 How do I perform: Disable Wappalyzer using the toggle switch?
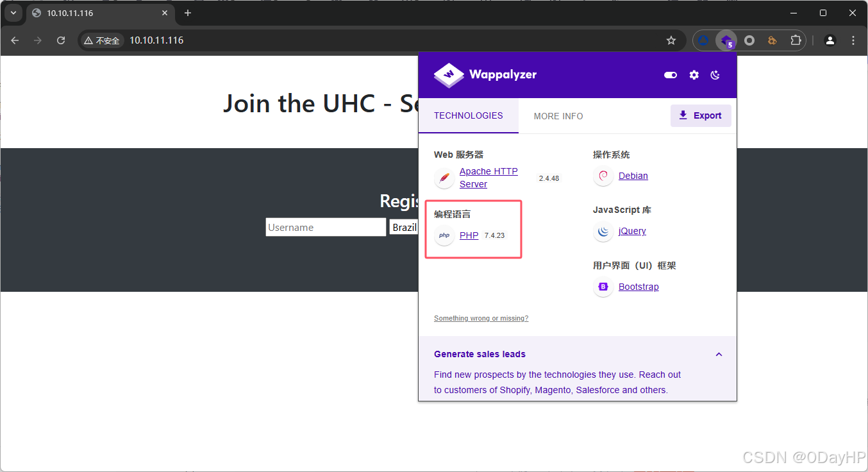670,75
